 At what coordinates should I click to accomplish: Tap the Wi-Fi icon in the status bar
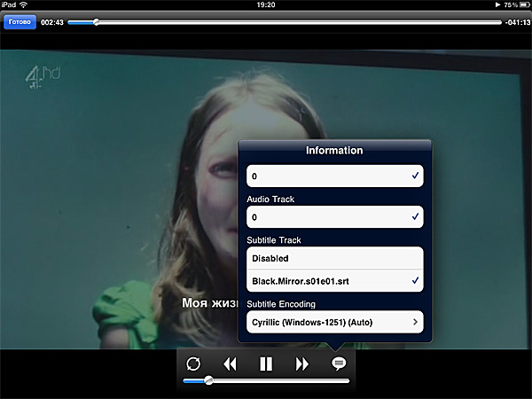click(36, 5)
